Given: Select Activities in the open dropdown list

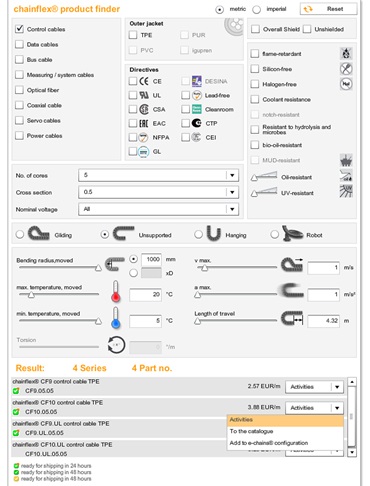Looking at the screenshot, I should (285, 420).
